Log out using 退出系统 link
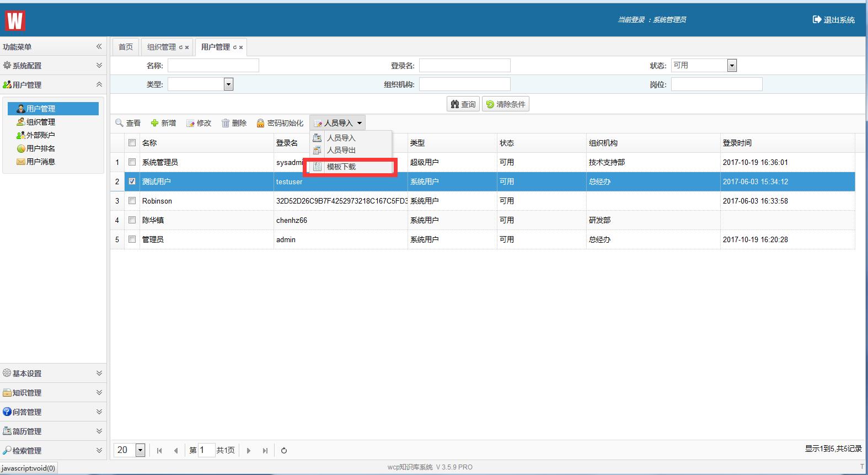This screenshot has width=868, height=475. pos(834,19)
